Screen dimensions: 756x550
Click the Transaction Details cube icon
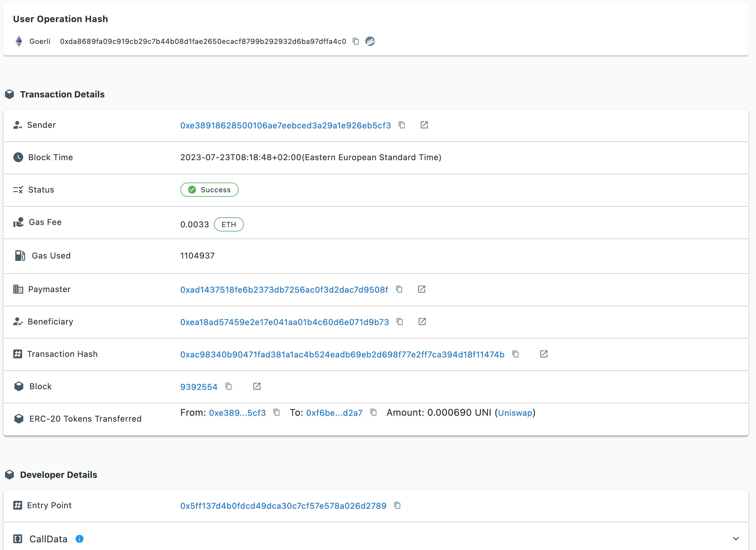click(x=10, y=94)
